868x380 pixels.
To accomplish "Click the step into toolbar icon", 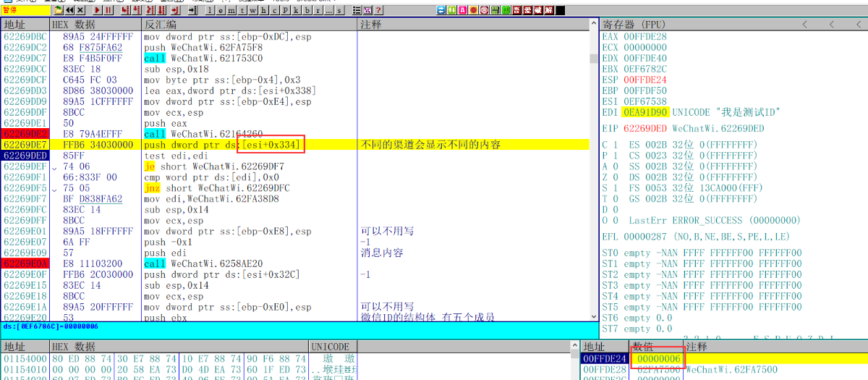I will pyautogui.click(x=124, y=10).
